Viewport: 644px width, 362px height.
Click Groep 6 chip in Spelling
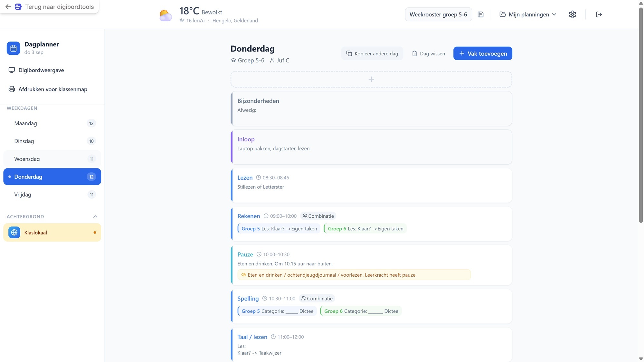click(x=361, y=311)
